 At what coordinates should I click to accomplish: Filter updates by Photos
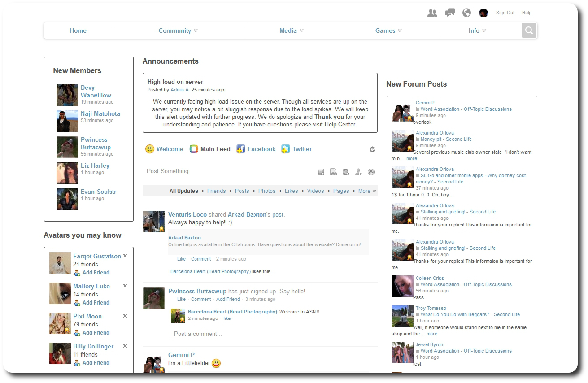pos(267,191)
